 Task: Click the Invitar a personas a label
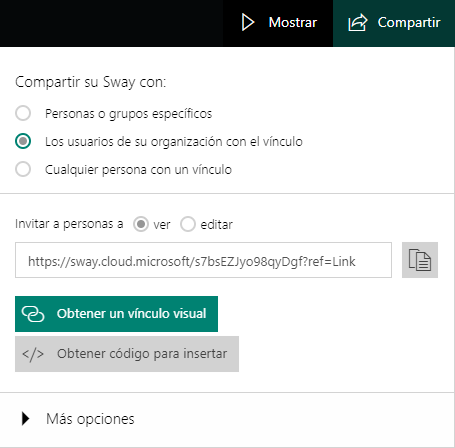[69, 224]
